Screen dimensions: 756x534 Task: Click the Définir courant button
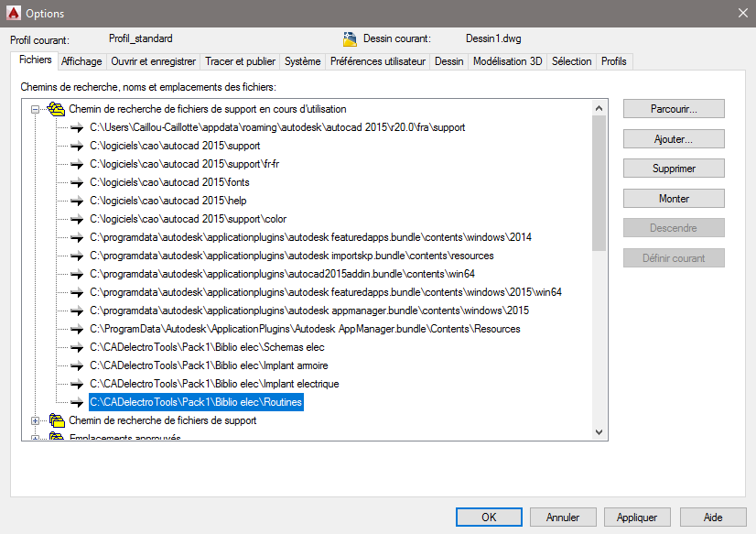pos(674,258)
